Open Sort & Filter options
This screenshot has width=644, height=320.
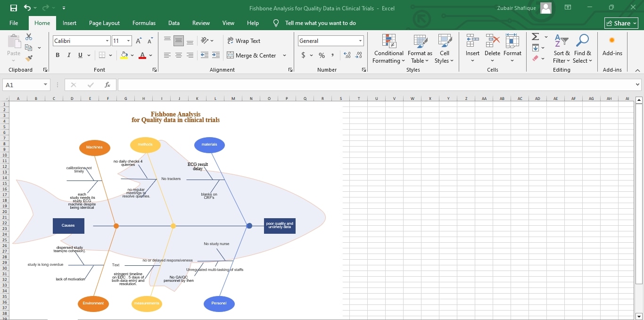click(x=561, y=49)
